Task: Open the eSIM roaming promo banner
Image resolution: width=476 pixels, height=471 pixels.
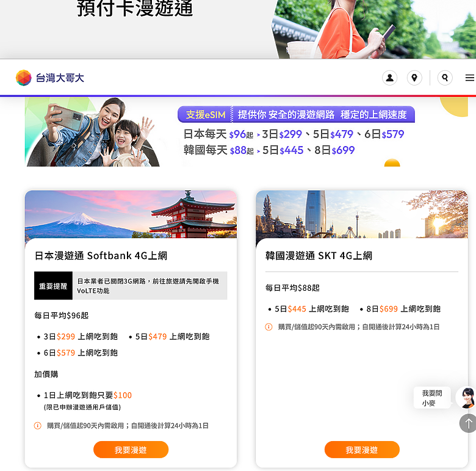Action: tap(246, 132)
